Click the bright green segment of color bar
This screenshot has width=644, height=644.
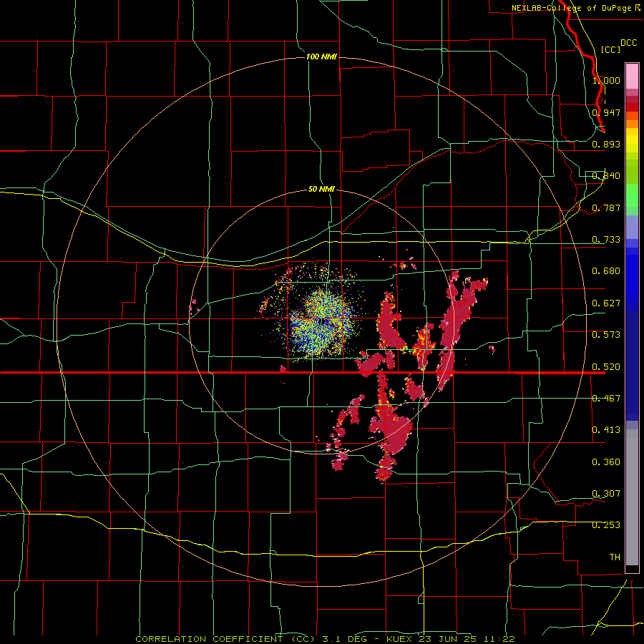[632, 195]
